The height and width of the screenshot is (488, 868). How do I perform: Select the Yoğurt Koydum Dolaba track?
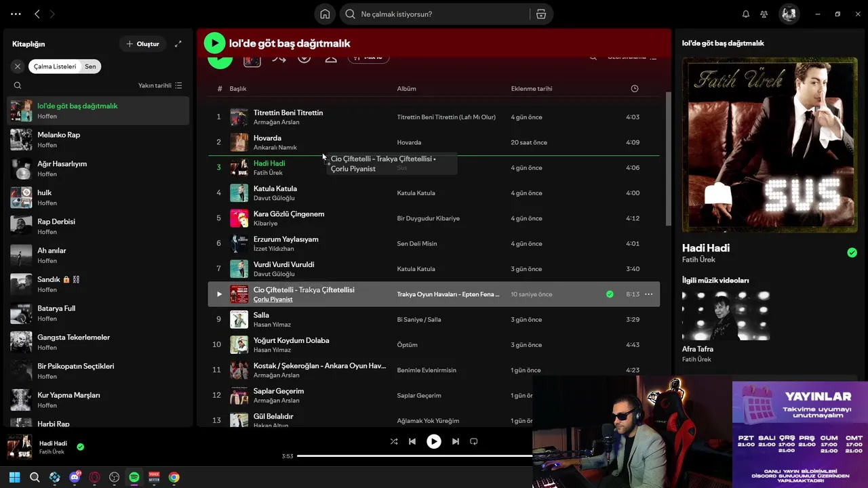(x=433, y=344)
